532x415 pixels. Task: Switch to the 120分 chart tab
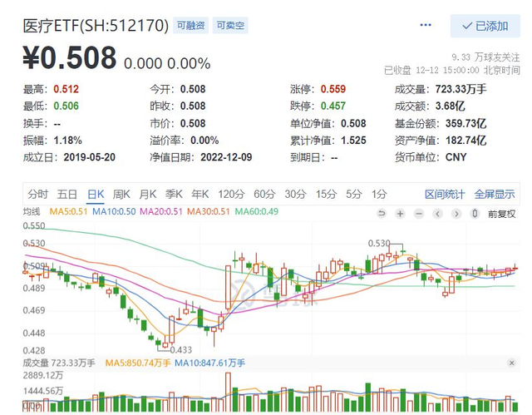click(231, 194)
